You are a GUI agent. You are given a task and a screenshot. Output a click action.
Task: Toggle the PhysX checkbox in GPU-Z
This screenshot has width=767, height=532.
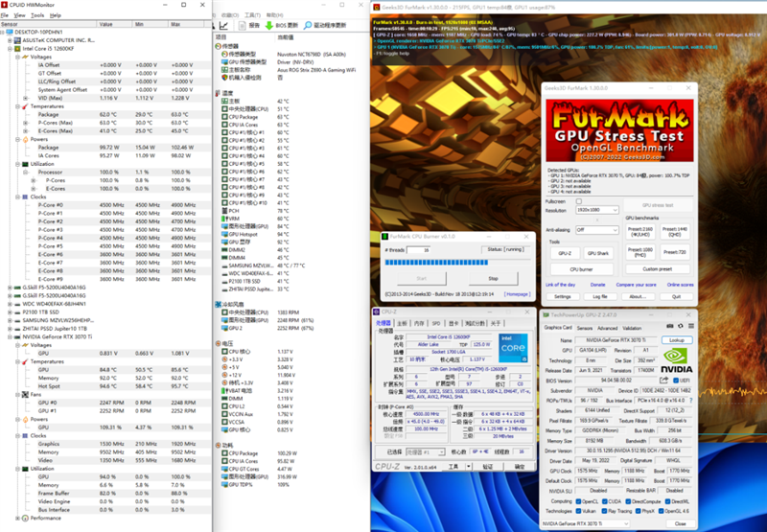coord(638,511)
